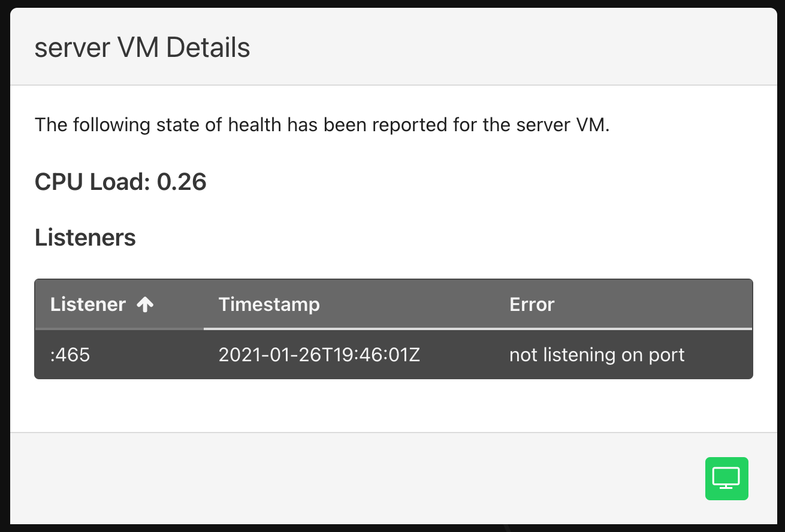Select the :465 listener cell

(x=70, y=355)
